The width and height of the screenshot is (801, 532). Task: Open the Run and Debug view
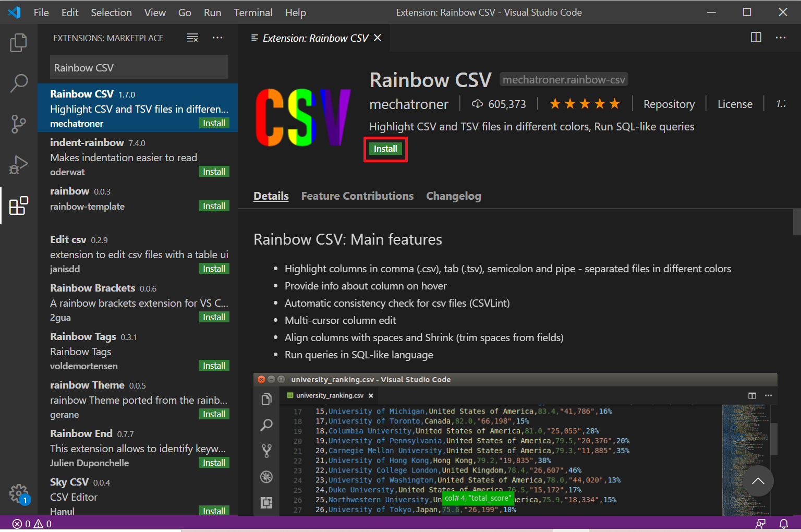pos(18,165)
